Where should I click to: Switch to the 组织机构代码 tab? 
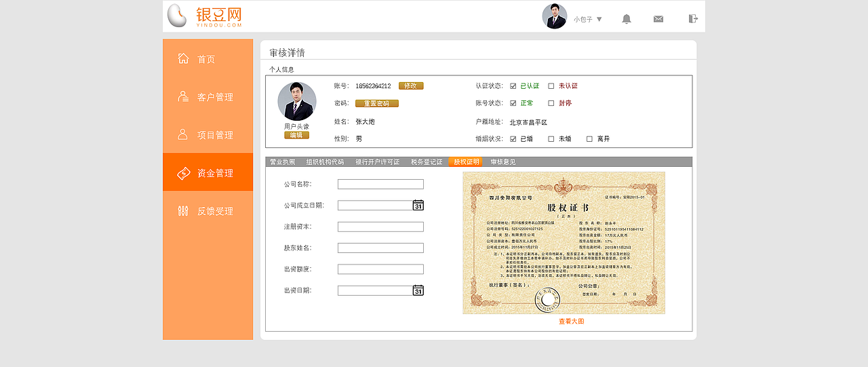325,162
